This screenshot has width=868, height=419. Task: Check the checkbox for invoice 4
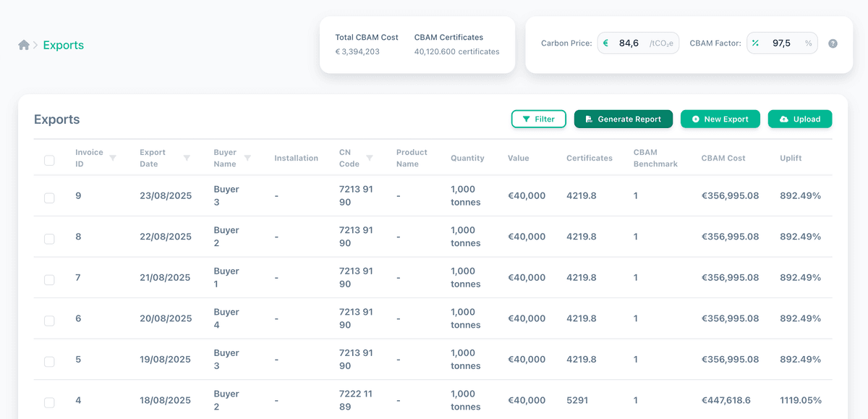coord(49,403)
